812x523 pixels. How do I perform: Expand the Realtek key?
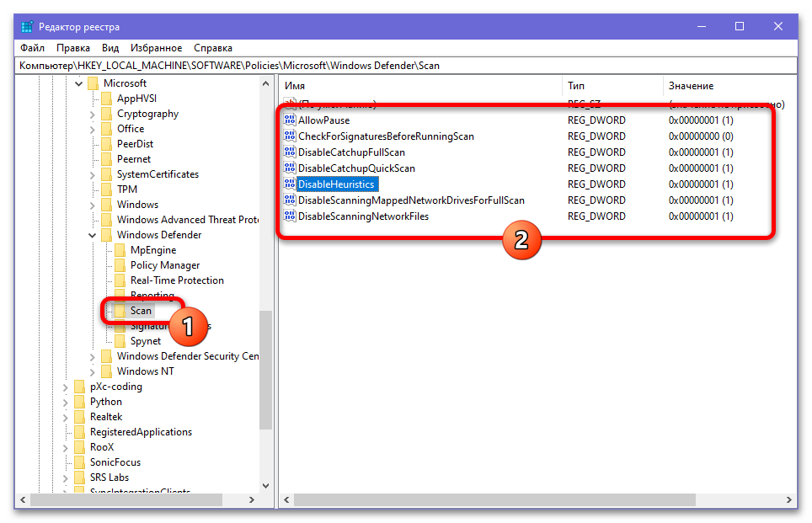click(65, 418)
